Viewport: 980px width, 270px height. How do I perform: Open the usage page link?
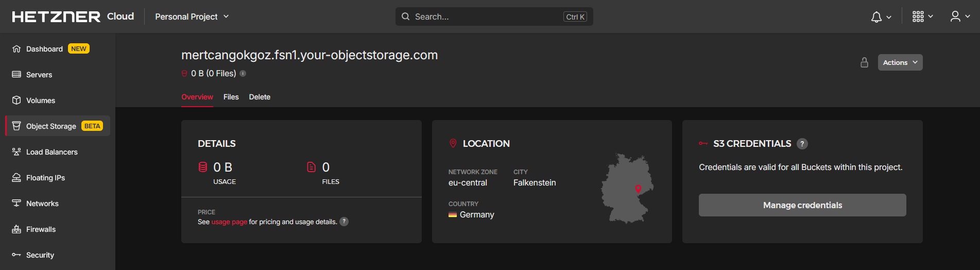(229, 222)
